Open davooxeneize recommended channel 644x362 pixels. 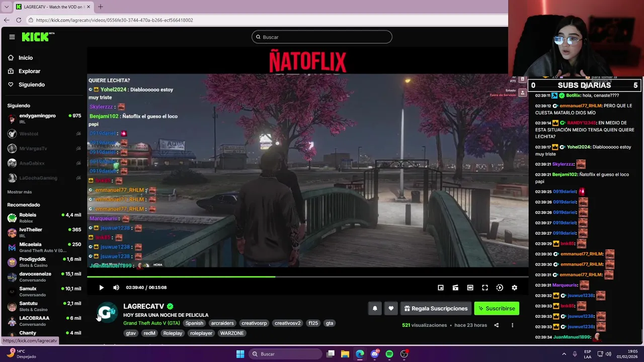coord(44,277)
